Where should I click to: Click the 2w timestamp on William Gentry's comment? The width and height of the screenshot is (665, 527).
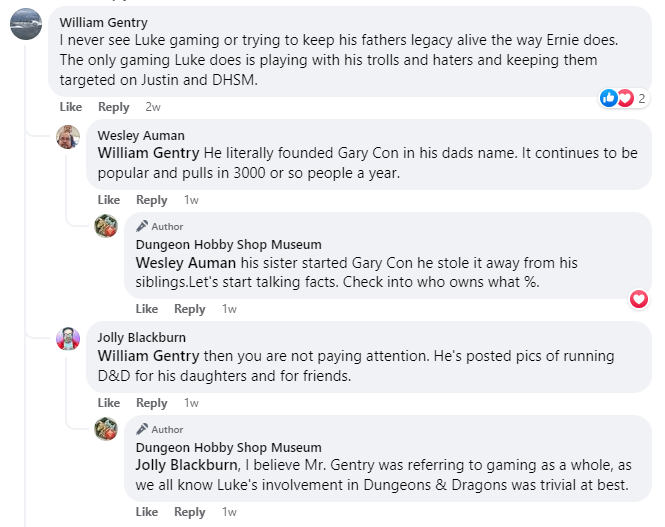tap(152, 107)
